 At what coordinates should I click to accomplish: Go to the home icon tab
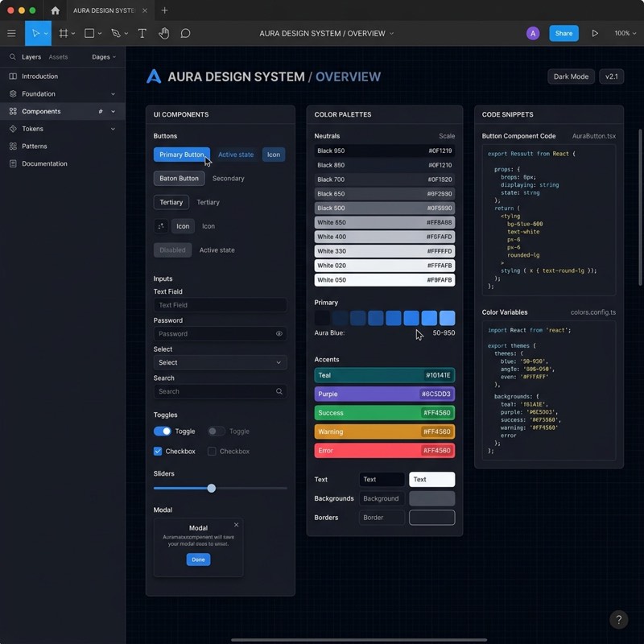tap(55, 10)
